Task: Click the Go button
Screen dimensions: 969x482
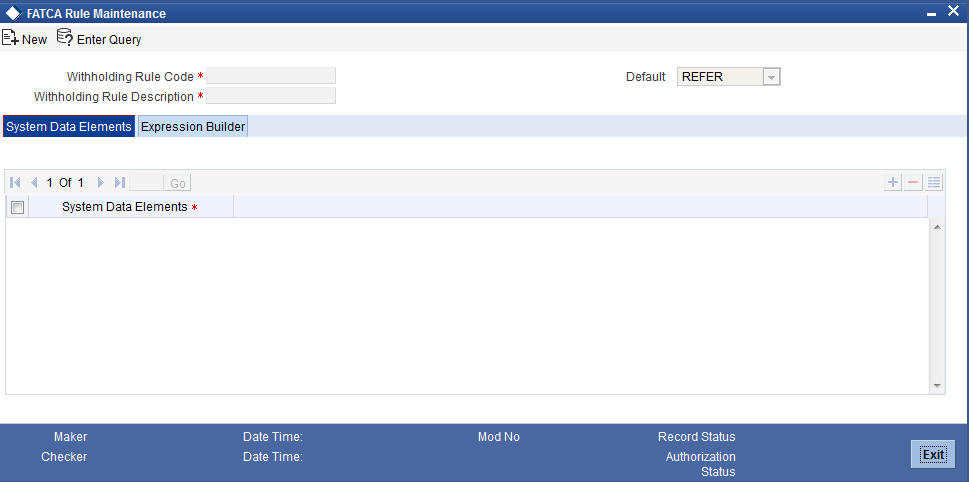Action: [x=178, y=183]
